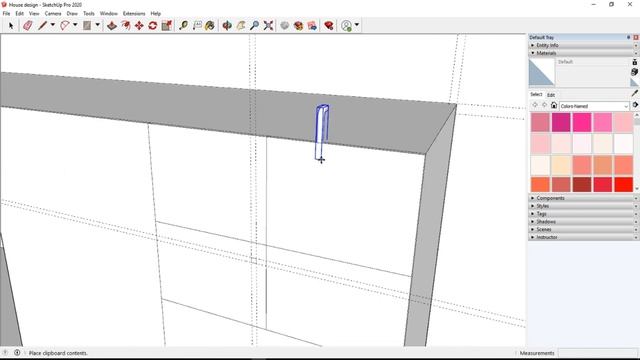This screenshot has width=640, height=360.
Task: Close the Default Tray panel
Action: (636, 37)
